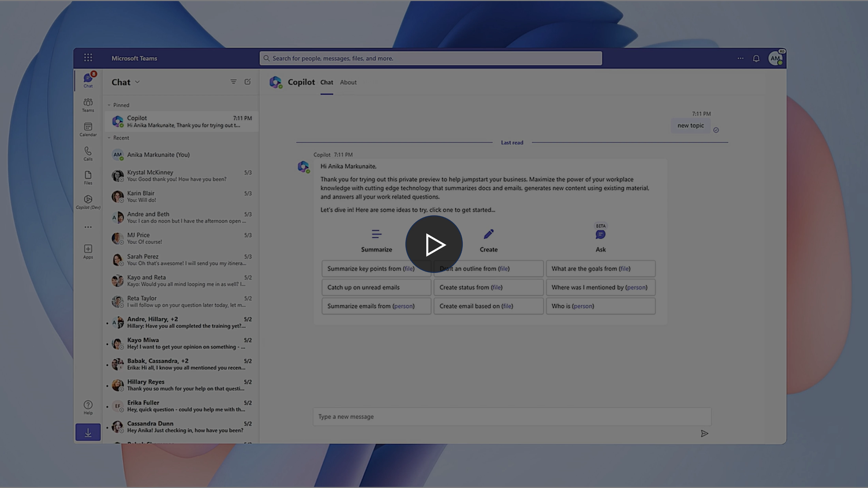The height and width of the screenshot is (488, 868).
Task: Open the Calendar from the sidebar
Action: tap(88, 129)
